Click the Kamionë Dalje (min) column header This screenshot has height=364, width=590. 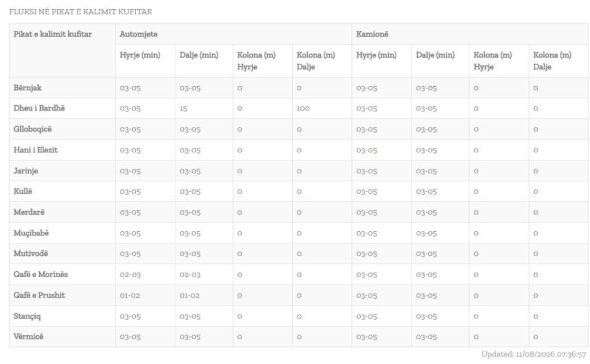[436, 55]
